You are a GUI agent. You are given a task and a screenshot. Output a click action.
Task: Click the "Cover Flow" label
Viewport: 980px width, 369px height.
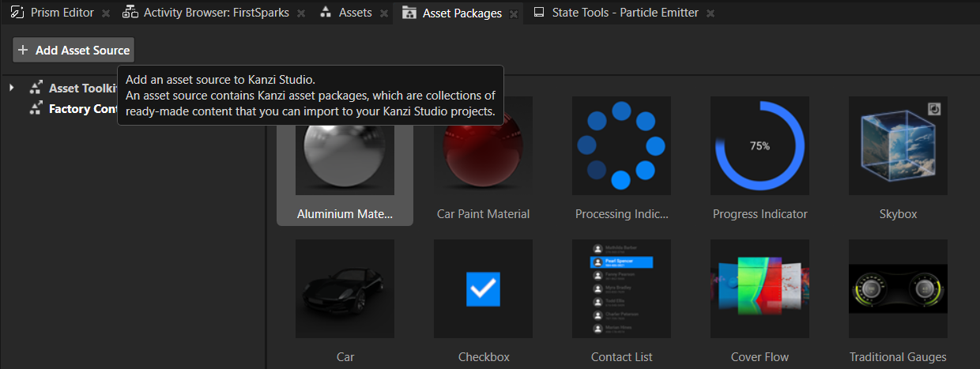[x=759, y=357]
